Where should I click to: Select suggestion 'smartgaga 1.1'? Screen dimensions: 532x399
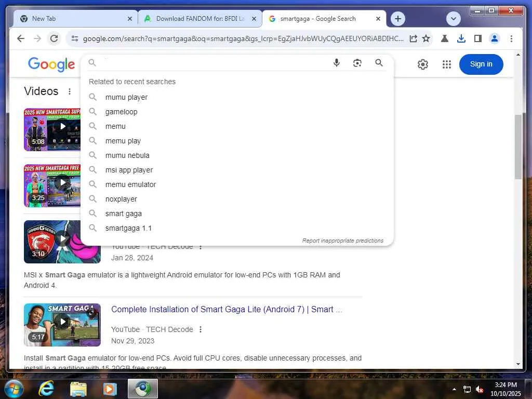(237, 229)
